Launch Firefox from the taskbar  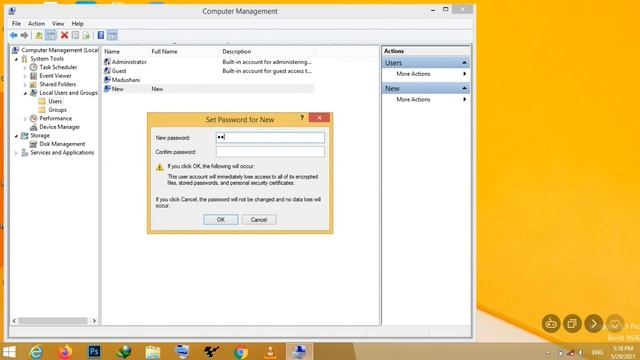click(65, 352)
